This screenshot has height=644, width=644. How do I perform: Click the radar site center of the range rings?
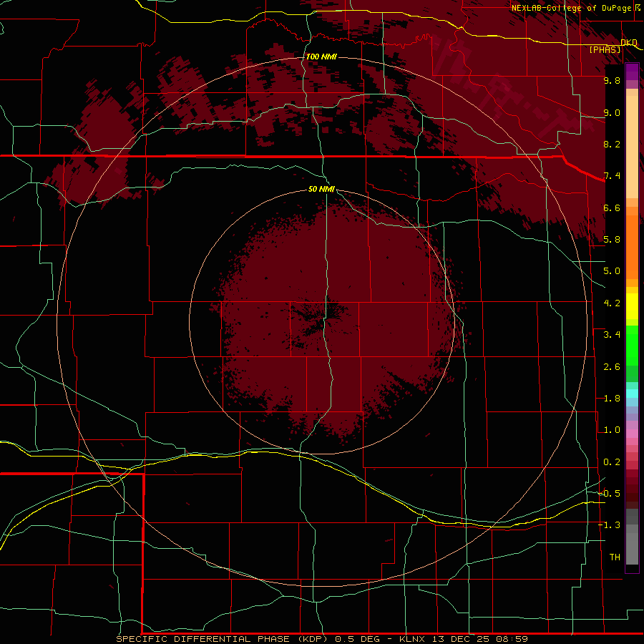[x=322, y=321]
